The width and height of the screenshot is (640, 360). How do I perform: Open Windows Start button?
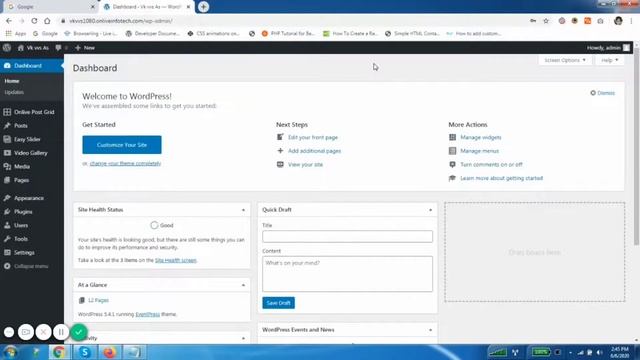11,352
